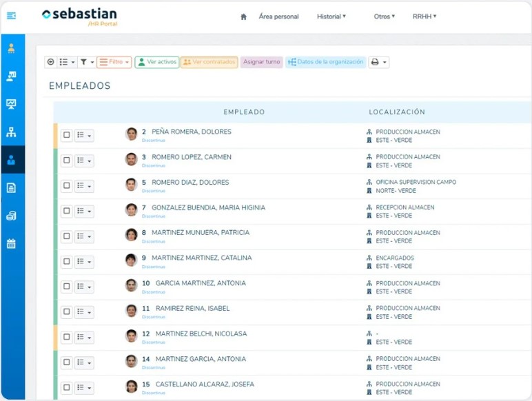
Task: Open the training presenter icon in the sidebar
Action: 11,76
